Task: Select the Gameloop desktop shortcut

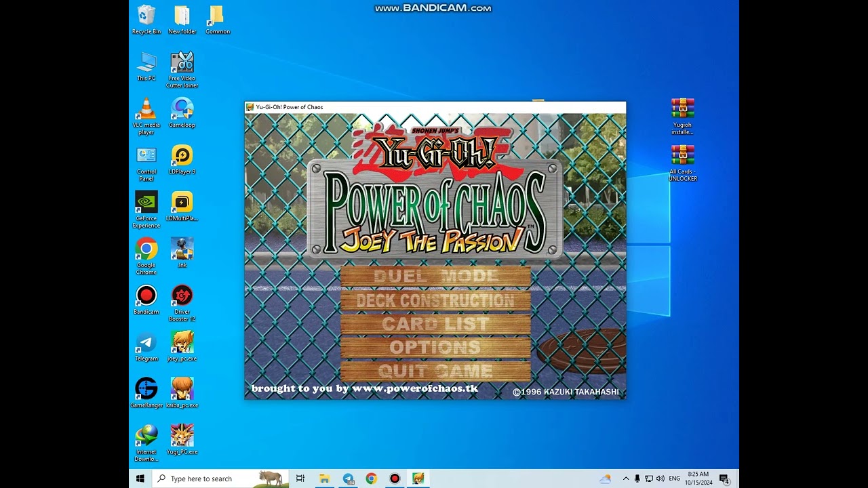Action: click(x=182, y=113)
